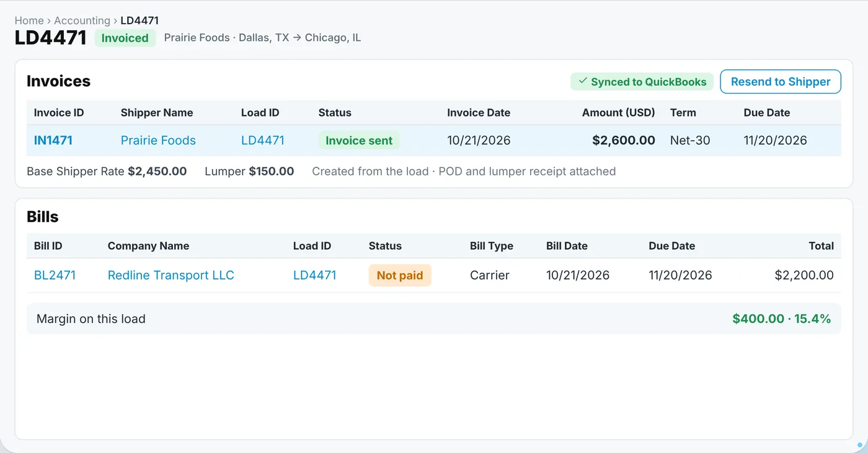Click the bill total $2,200.00
Screen dimensions: 868x453
[x=804, y=275]
